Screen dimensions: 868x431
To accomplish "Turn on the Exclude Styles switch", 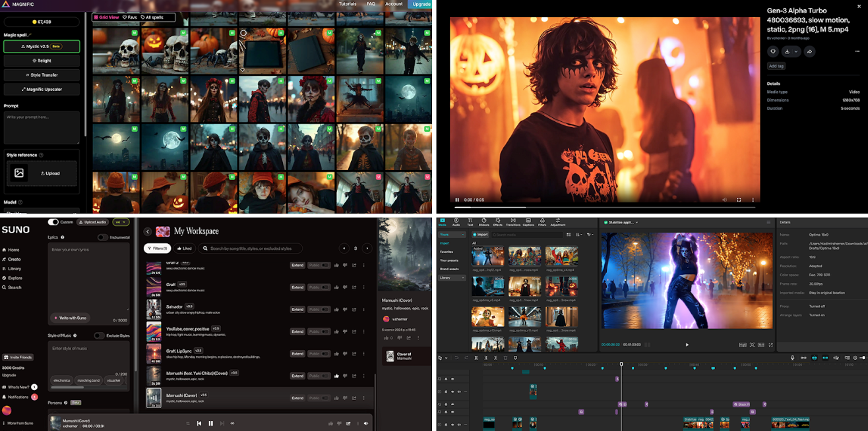I will [x=99, y=335].
